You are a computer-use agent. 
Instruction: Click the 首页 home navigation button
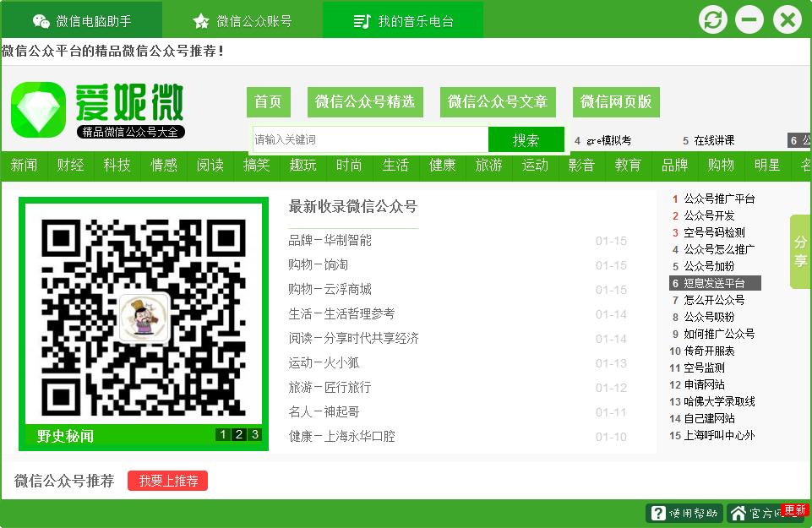pos(268,102)
